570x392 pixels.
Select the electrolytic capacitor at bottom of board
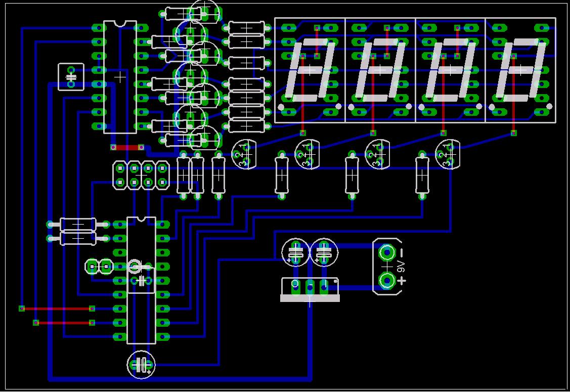(141, 364)
